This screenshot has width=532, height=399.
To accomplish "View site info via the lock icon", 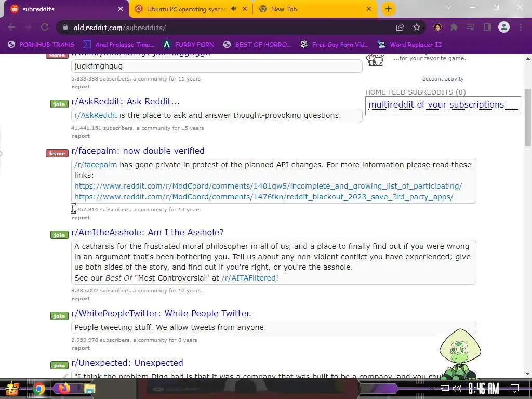I will [x=65, y=28].
